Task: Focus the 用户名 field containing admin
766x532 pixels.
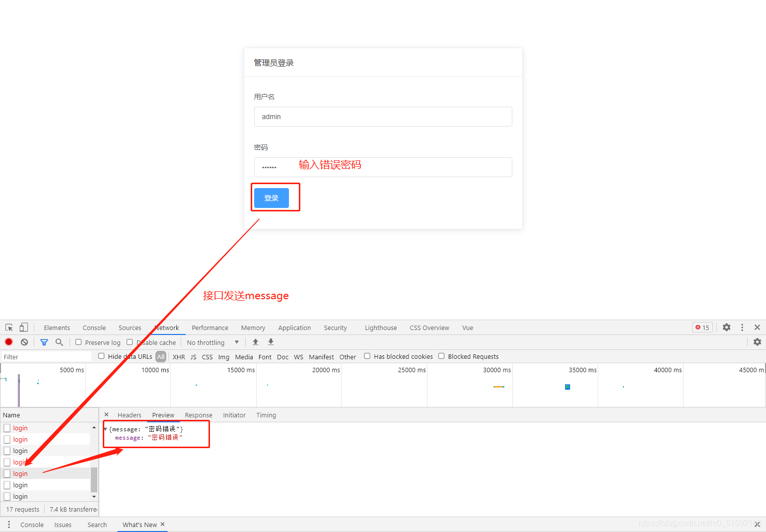Action: click(x=383, y=117)
